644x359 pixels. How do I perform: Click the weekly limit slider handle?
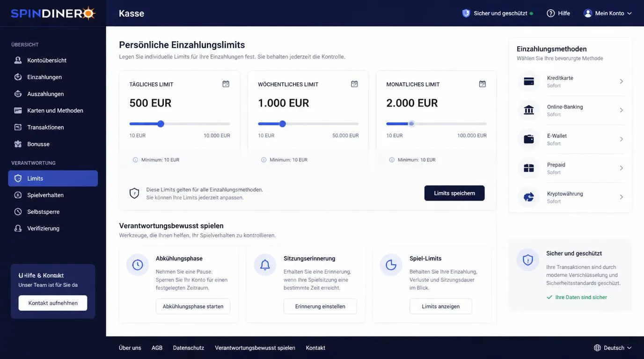(282, 124)
